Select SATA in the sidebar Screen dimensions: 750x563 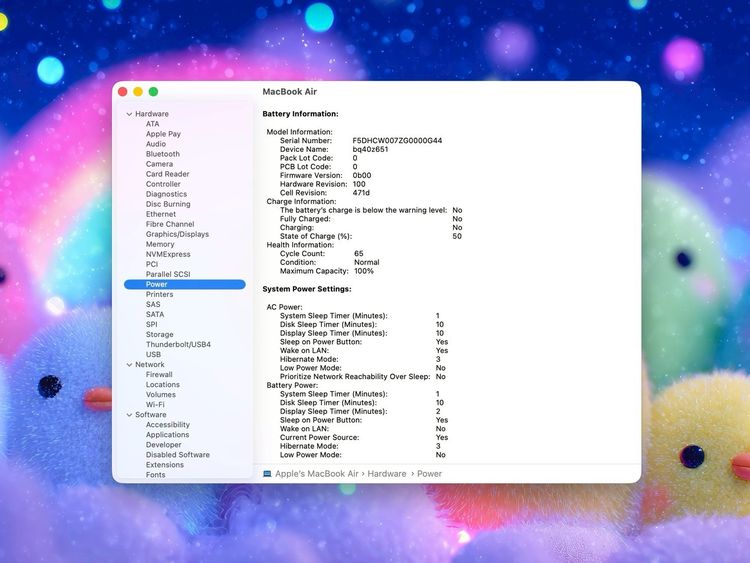155,315
